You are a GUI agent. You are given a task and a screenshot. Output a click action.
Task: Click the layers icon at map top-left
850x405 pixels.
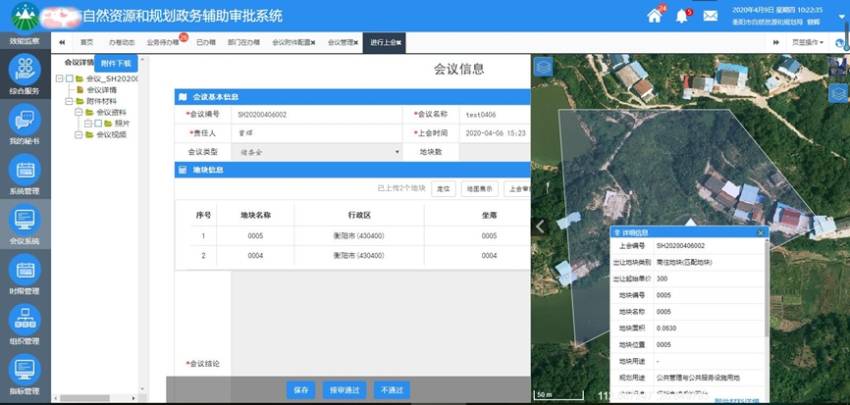543,67
